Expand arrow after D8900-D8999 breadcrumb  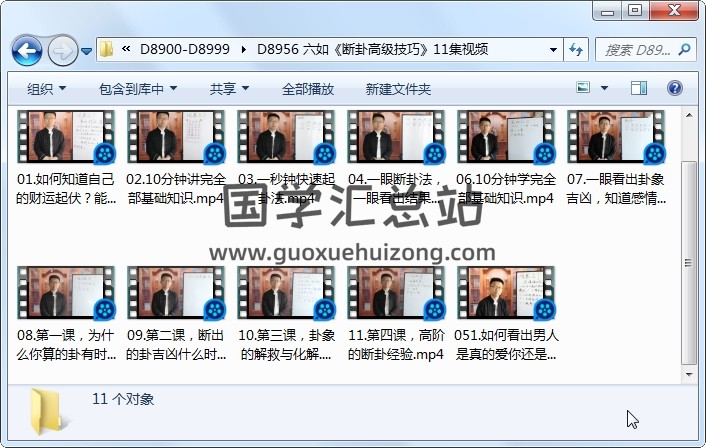pyautogui.click(x=244, y=49)
